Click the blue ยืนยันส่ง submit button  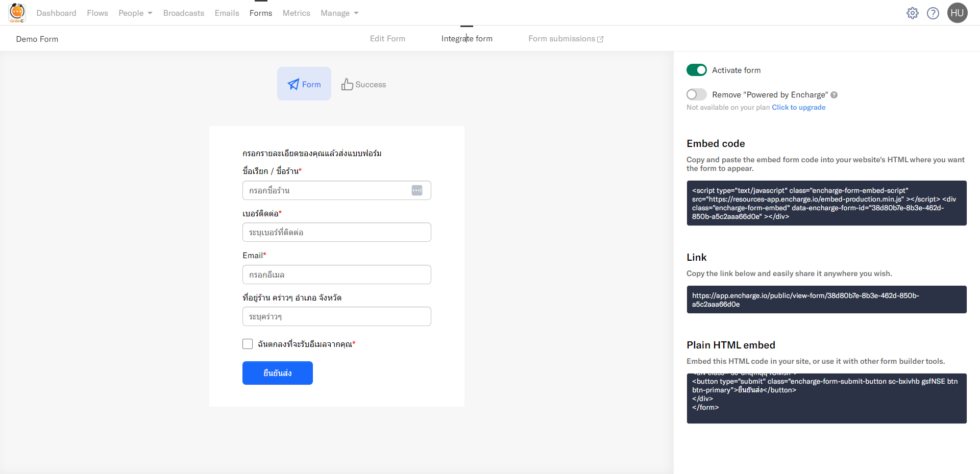click(x=278, y=373)
